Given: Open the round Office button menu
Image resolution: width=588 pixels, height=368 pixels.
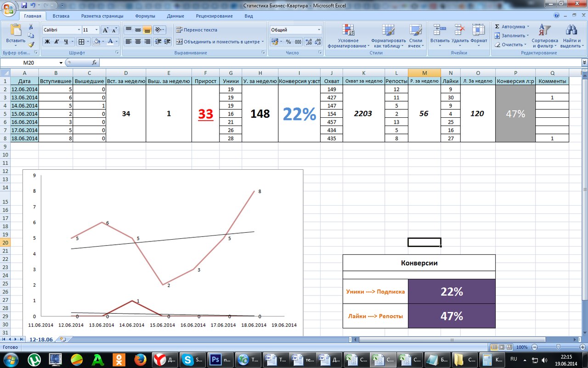Looking at the screenshot, I should tap(9, 9).
